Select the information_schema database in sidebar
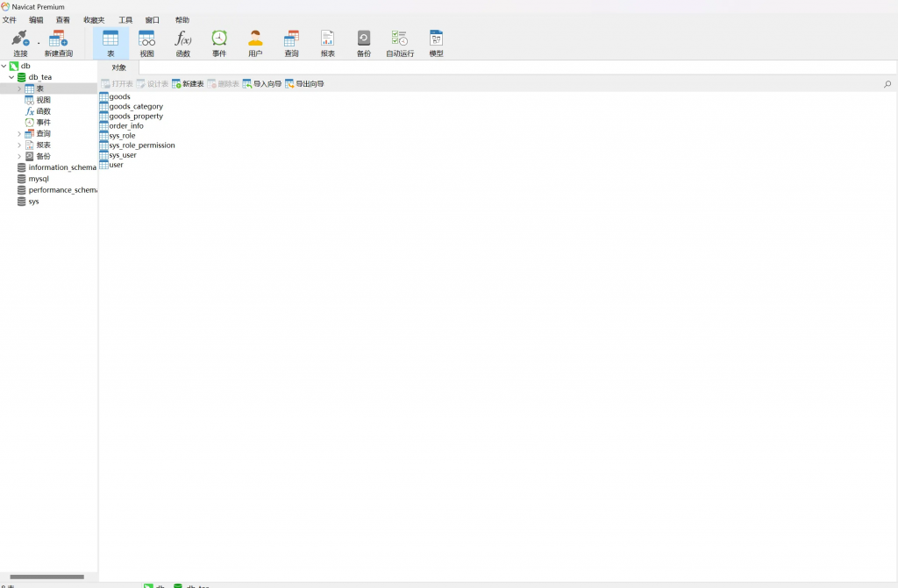This screenshot has width=898, height=588. (x=61, y=167)
